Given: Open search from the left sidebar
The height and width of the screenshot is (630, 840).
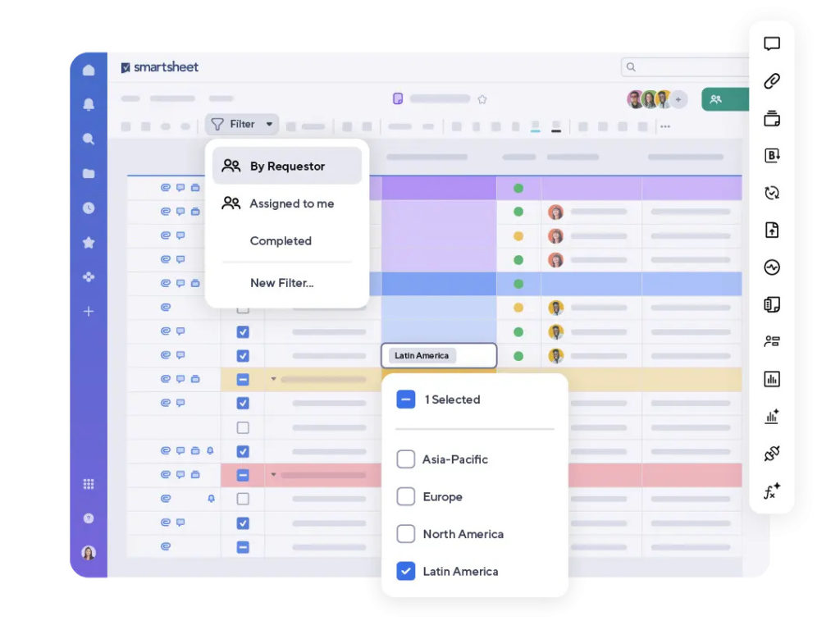Looking at the screenshot, I should pos(89,139).
